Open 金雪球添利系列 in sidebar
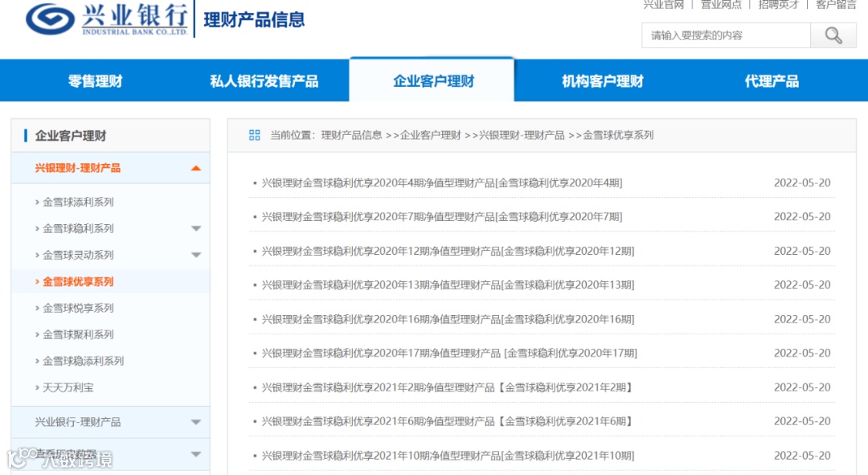Viewport: 868px width, 475px height. click(78, 202)
